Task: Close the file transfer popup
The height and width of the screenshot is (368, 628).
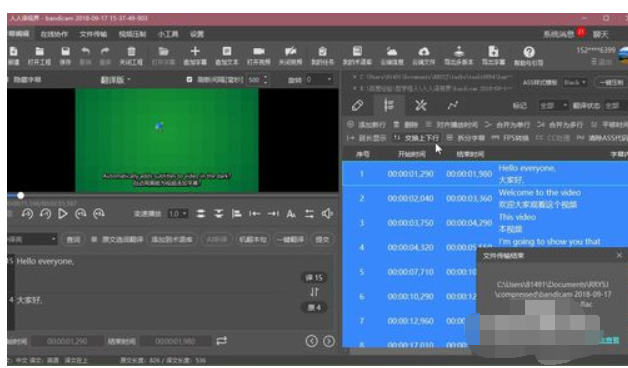Action: (619, 255)
